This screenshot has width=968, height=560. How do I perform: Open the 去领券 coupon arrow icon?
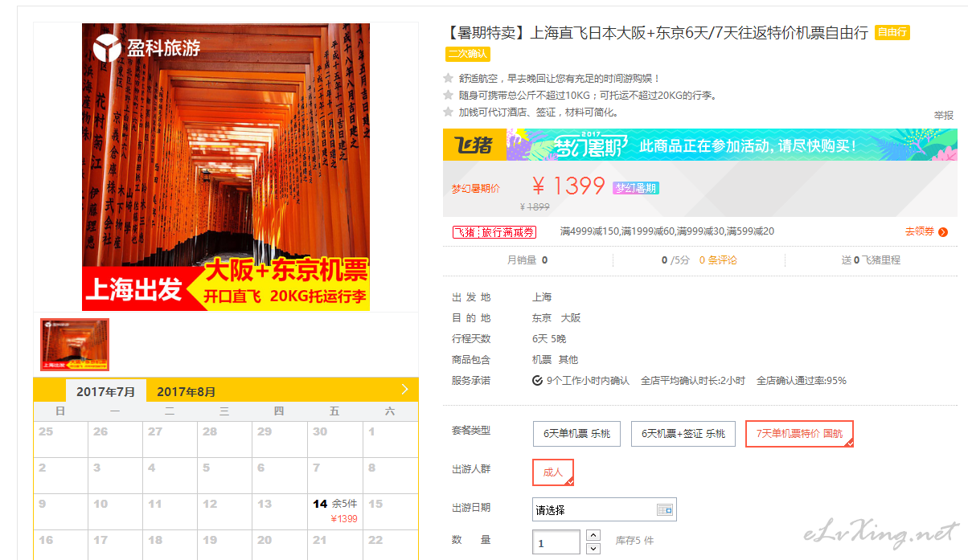point(943,232)
